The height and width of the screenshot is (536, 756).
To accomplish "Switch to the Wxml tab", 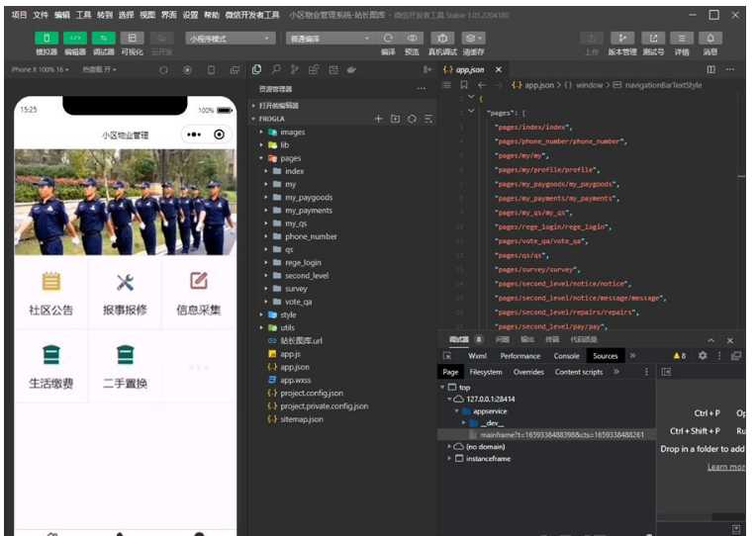I will (477, 356).
